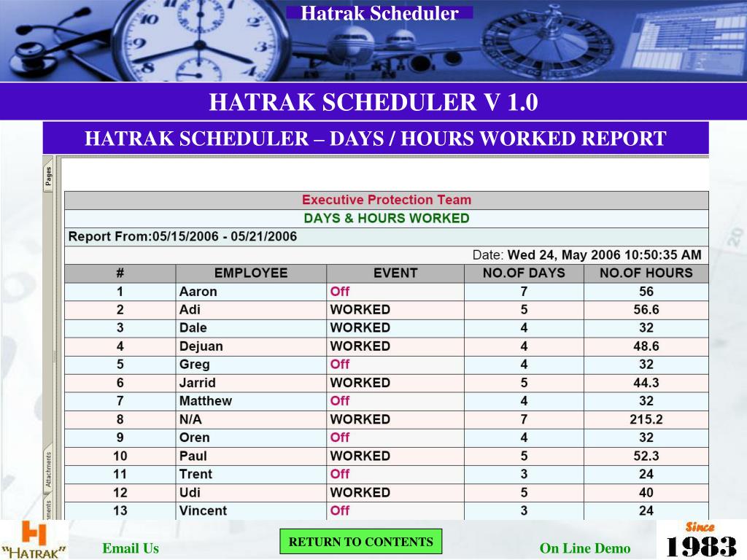Click row number 10
The height and width of the screenshot is (560, 747).
tap(120, 456)
